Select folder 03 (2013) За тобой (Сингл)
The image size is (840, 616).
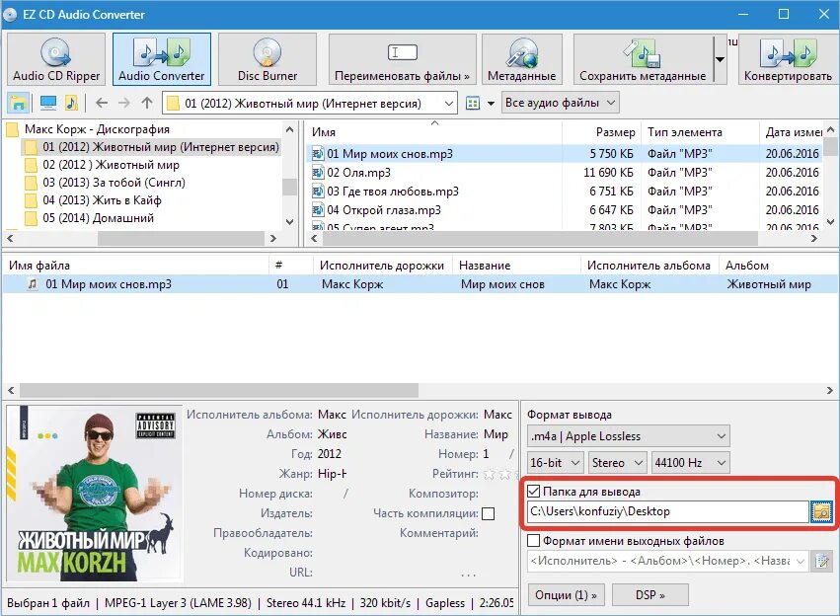tap(114, 182)
